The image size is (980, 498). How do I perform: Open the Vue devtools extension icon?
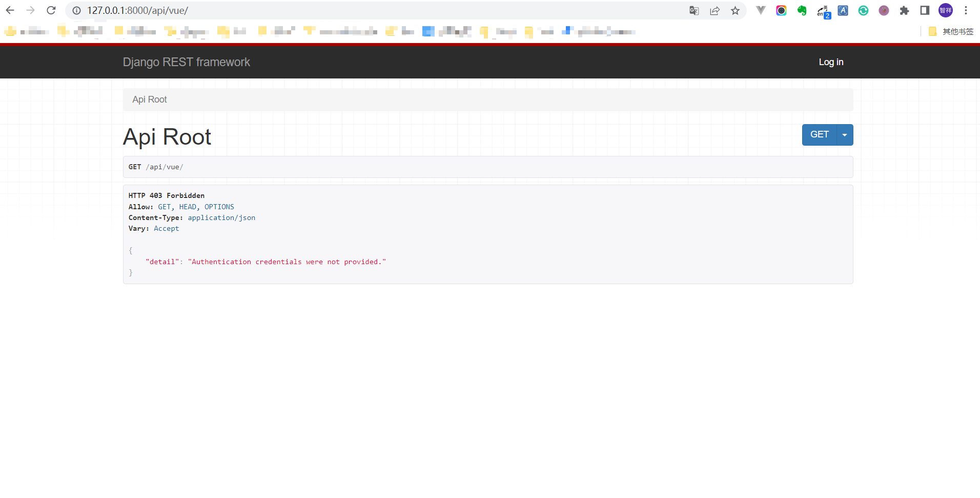[x=761, y=10]
